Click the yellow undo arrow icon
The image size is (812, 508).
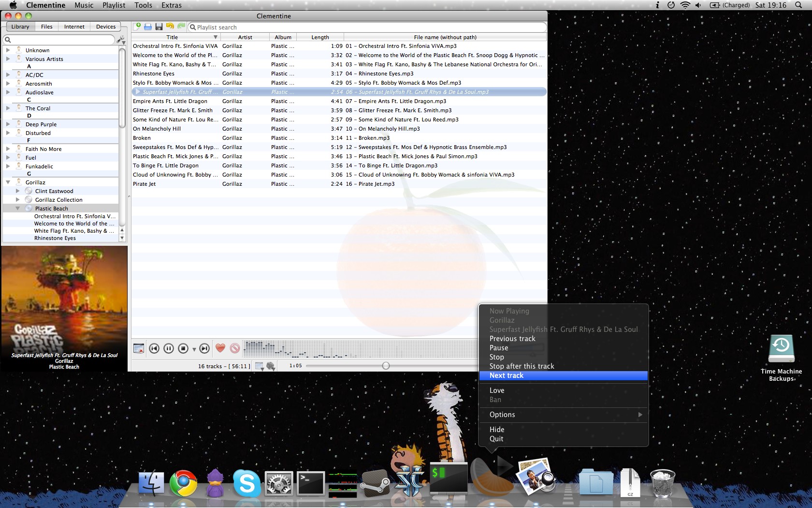(170, 27)
